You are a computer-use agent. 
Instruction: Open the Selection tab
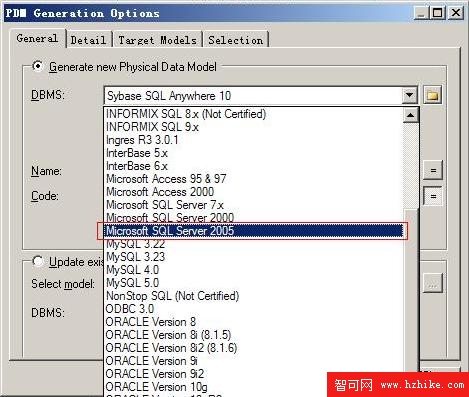(236, 40)
